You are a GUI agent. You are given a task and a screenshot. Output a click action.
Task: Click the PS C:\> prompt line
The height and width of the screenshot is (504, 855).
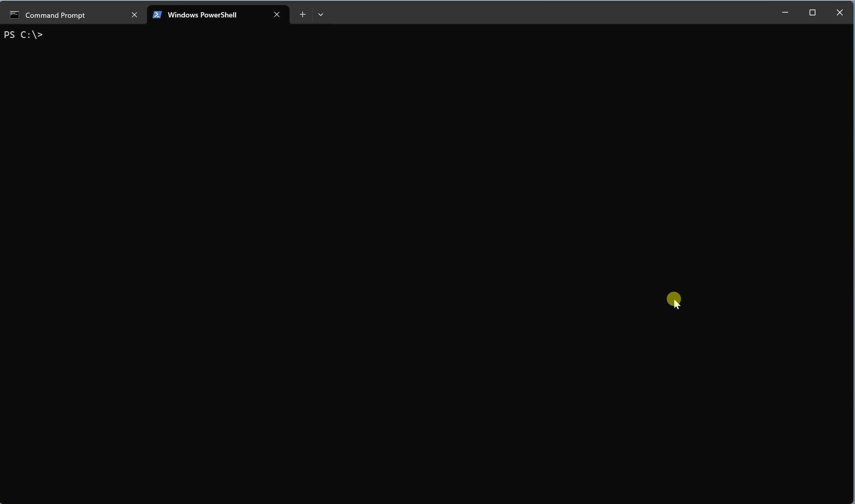pyautogui.click(x=24, y=35)
